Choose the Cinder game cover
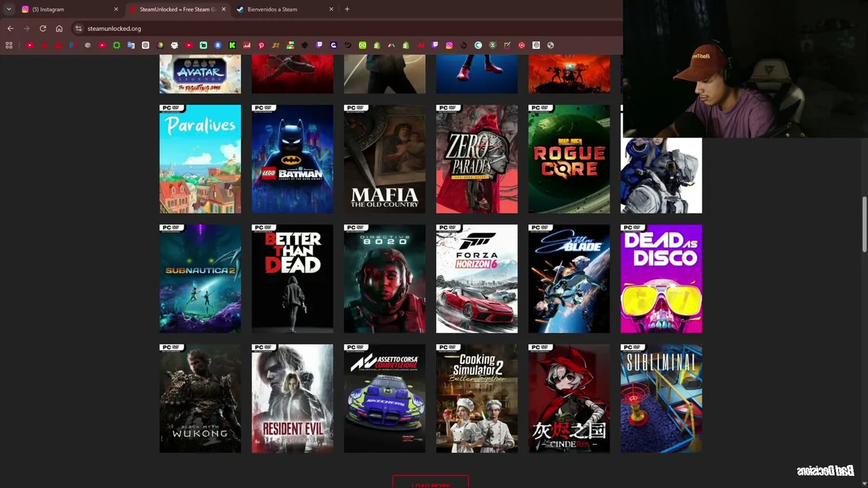Image resolution: width=868 pixels, height=488 pixels. click(569, 399)
